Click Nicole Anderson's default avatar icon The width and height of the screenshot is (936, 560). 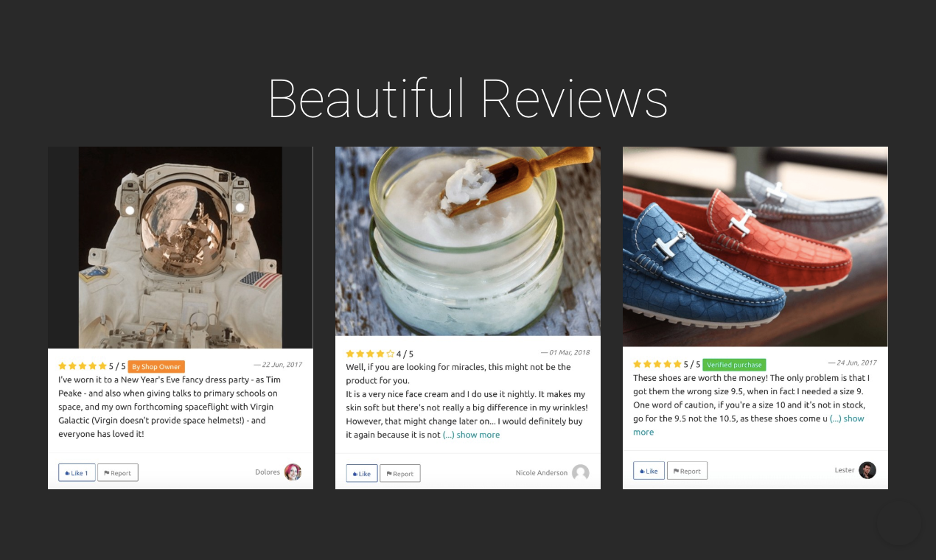pyautogui.click(x=581, y=472)
